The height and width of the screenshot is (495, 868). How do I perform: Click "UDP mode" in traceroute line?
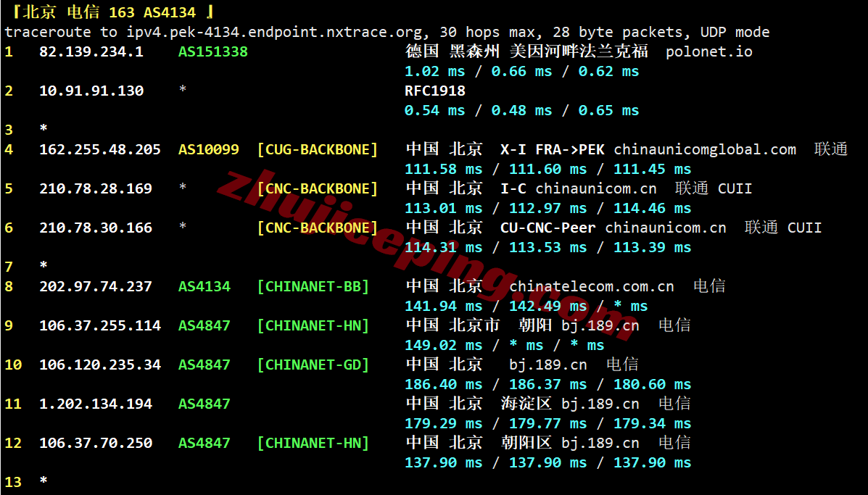click(735, 32)
